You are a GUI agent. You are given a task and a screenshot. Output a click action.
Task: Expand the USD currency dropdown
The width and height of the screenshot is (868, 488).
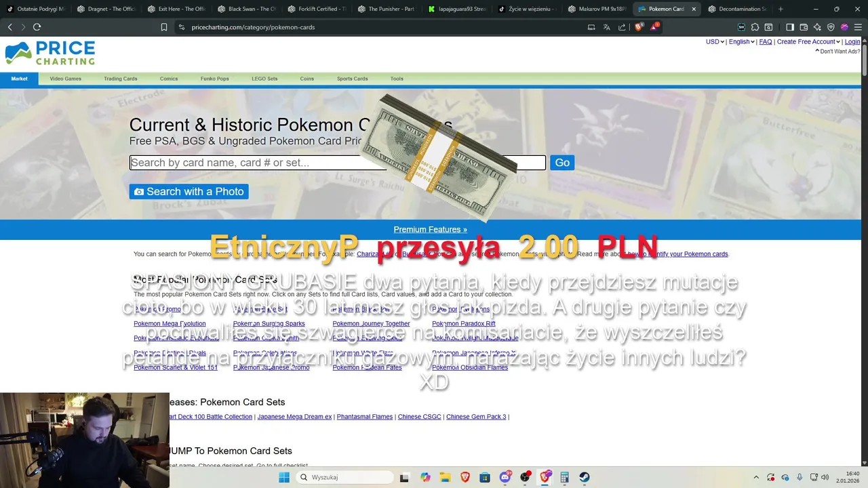(x=715, y=41)
